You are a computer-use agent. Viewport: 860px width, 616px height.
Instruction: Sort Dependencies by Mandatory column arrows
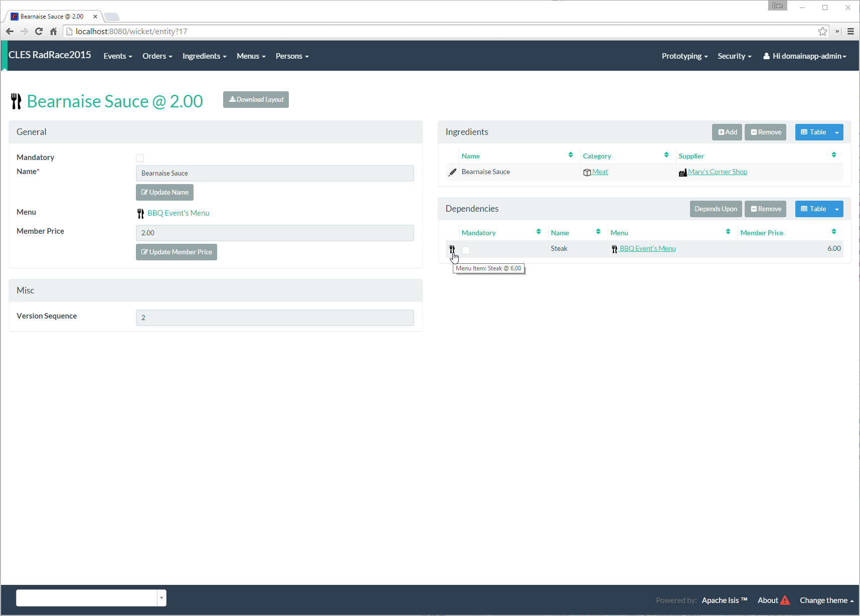(539, 232)
